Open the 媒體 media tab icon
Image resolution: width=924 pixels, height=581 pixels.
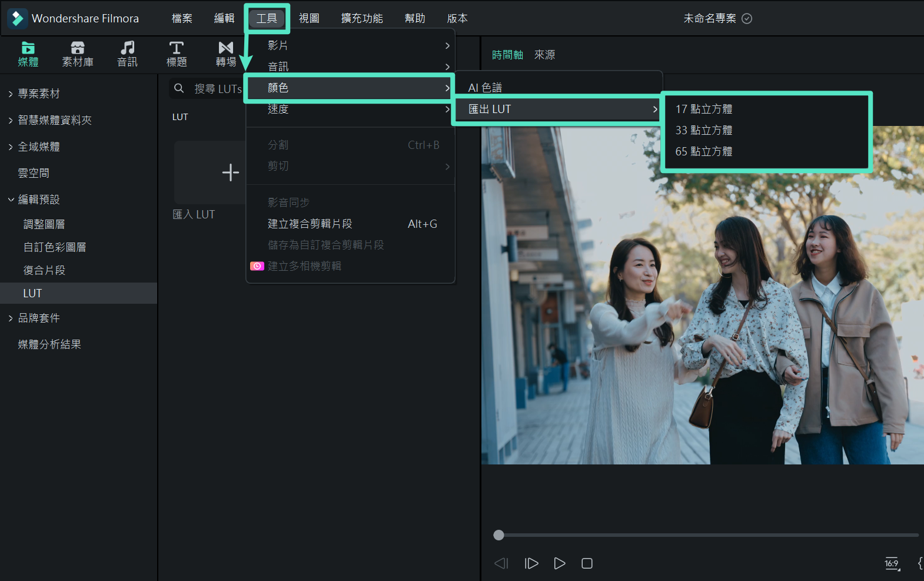[28, 48]
